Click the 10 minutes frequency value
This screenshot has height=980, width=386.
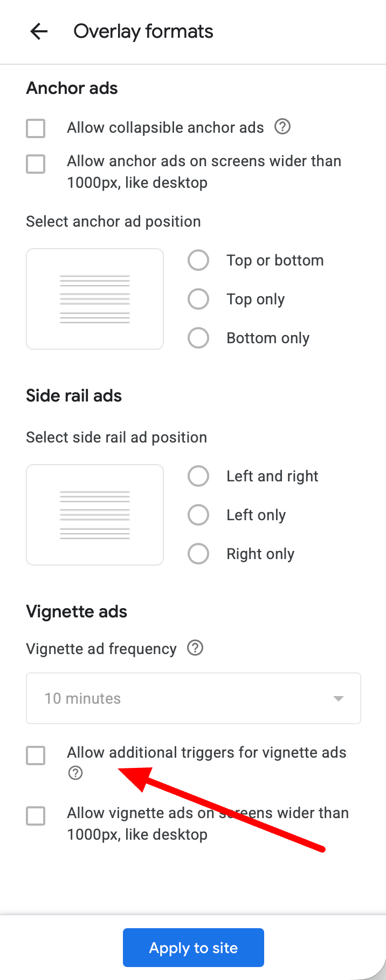click(82, 698)
